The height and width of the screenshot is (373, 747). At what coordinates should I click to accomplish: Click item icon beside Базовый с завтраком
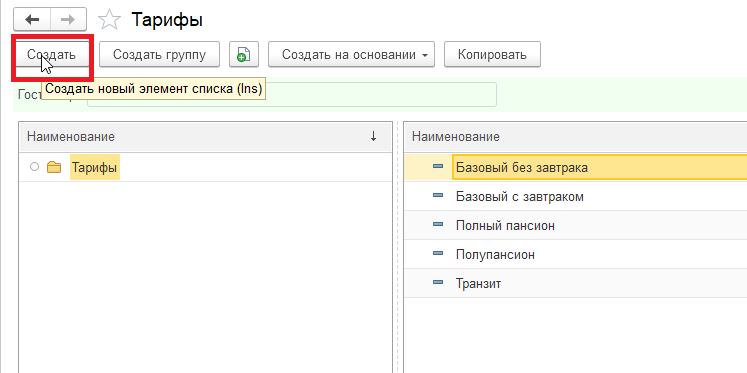pyautogui.click(x=438, y=195)
